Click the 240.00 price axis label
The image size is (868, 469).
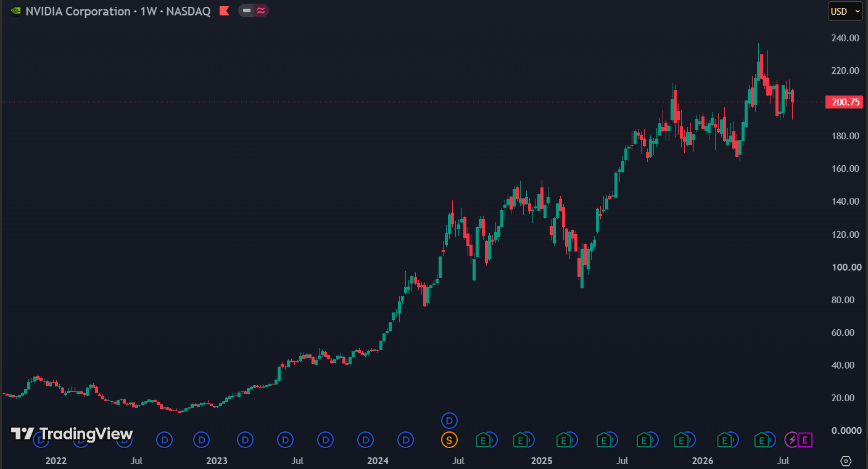point(845,38)
